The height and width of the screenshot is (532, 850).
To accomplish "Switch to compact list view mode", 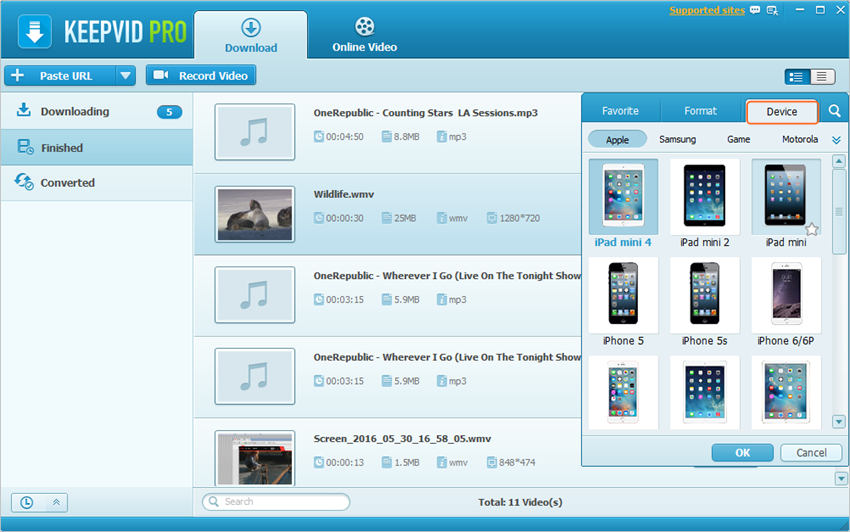I will point(822,76).
